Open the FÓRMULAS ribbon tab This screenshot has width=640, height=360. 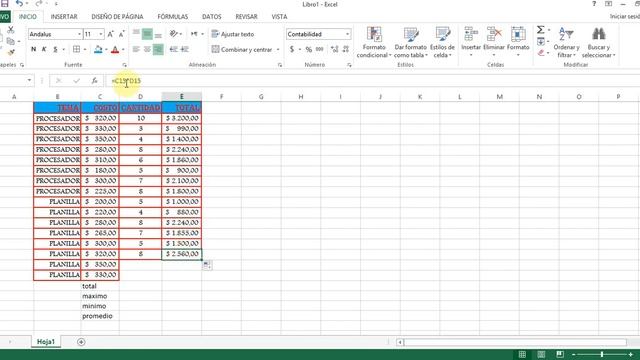173,17
